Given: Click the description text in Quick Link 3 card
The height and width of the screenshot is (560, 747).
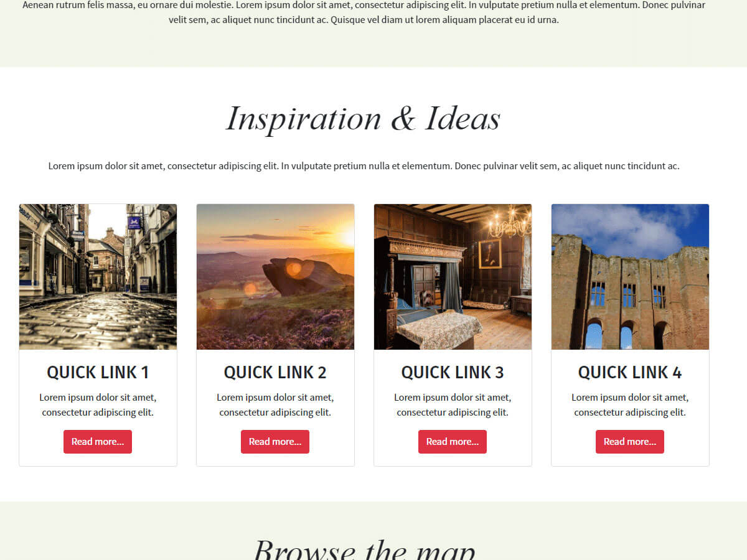Looking at the screenshot, I should pos(453,404).
